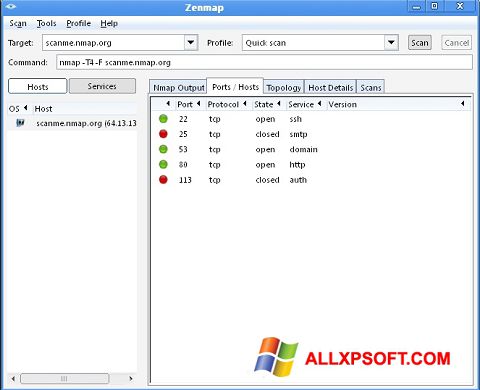The height and width of the screenshot is (390, 480).
Task: Select the smtp service cell
Action: (x=298, y=134)
